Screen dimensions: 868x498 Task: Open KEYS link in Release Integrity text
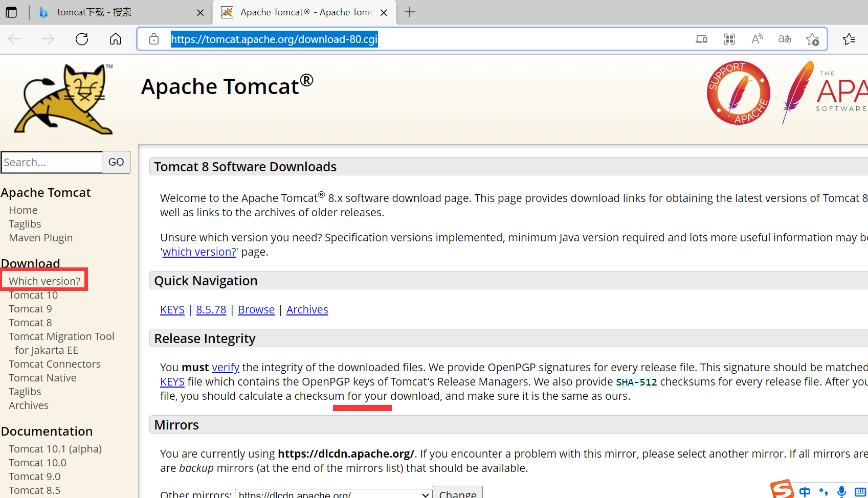pos(172,382)
